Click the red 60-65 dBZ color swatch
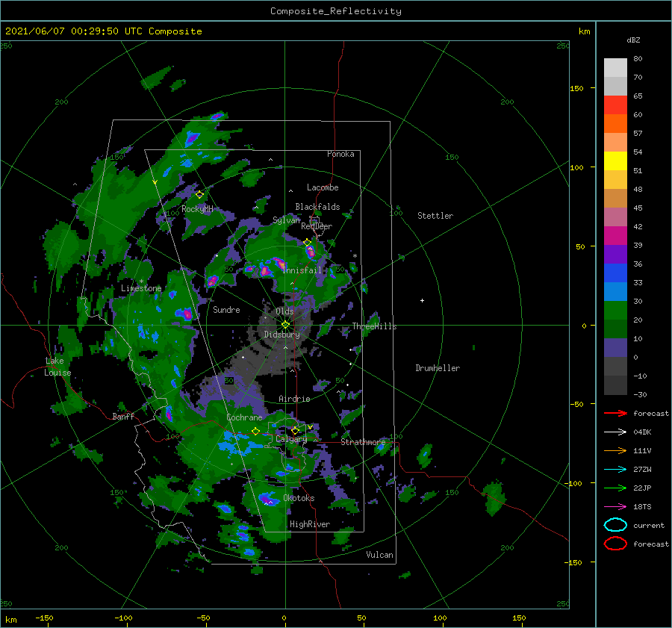672x628 pixels. point(615,105)
